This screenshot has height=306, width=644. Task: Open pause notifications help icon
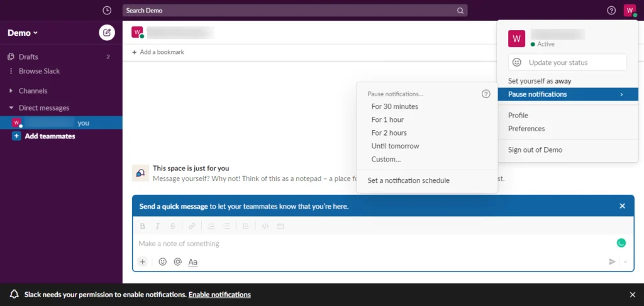(486, 94)
